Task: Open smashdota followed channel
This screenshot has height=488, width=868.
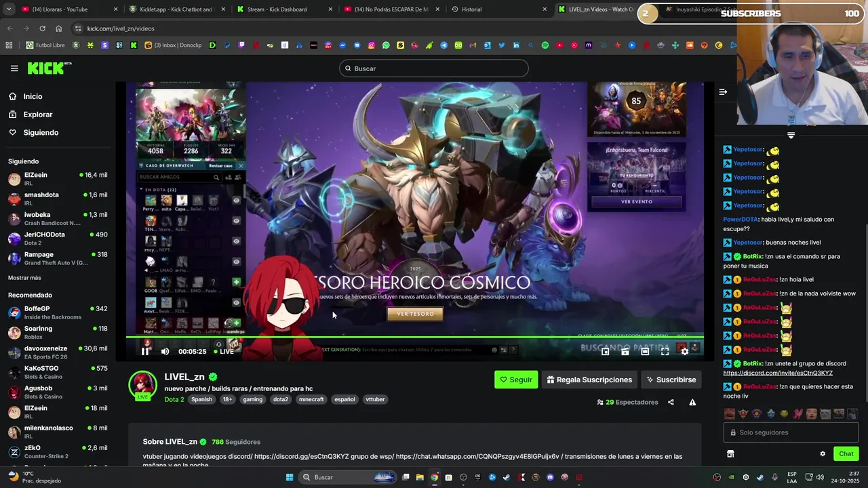Action: coord(58,199)
